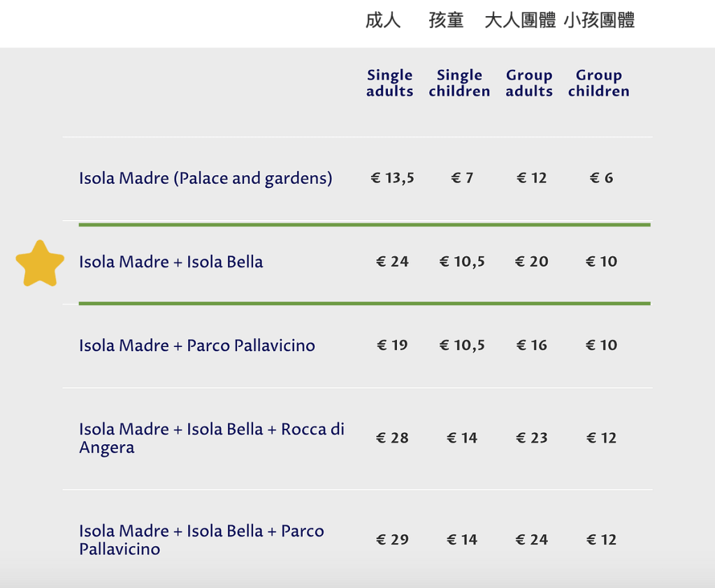The image size is (715, 588).
Task: Click the gold star icon
Action: point(40,263)
